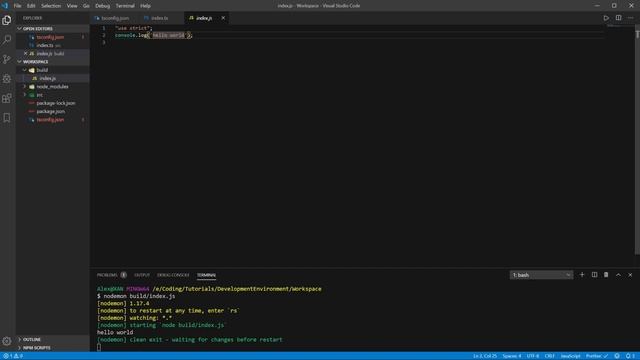Open the Manage gear menu
This screenshot has height=360, width=640.
[x=7, y=341]
